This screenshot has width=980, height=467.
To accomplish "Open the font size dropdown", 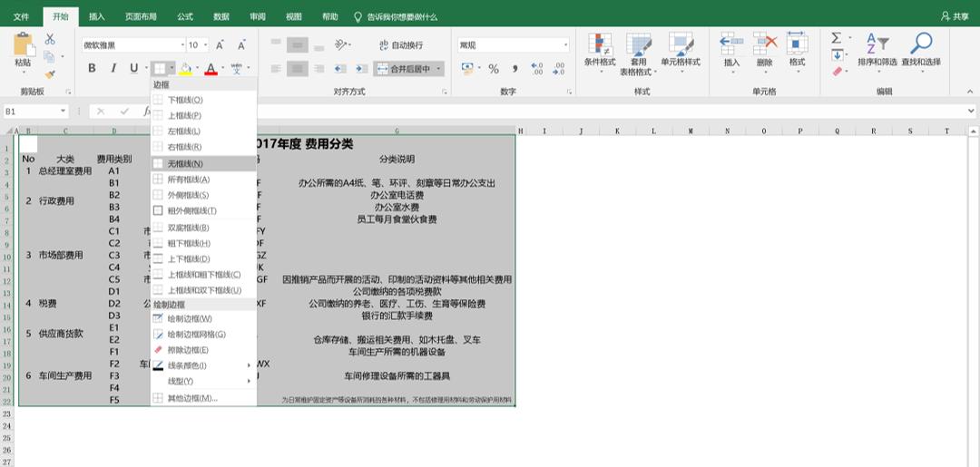I will pyautogui.click(x=206, y=45).
